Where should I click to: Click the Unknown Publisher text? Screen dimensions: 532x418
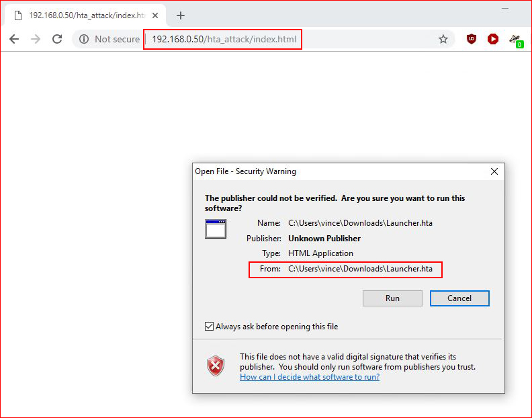(x=324, y=239)
